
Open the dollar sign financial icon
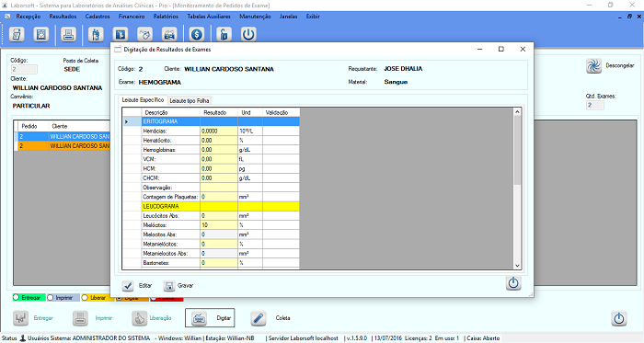coord(197,34)
